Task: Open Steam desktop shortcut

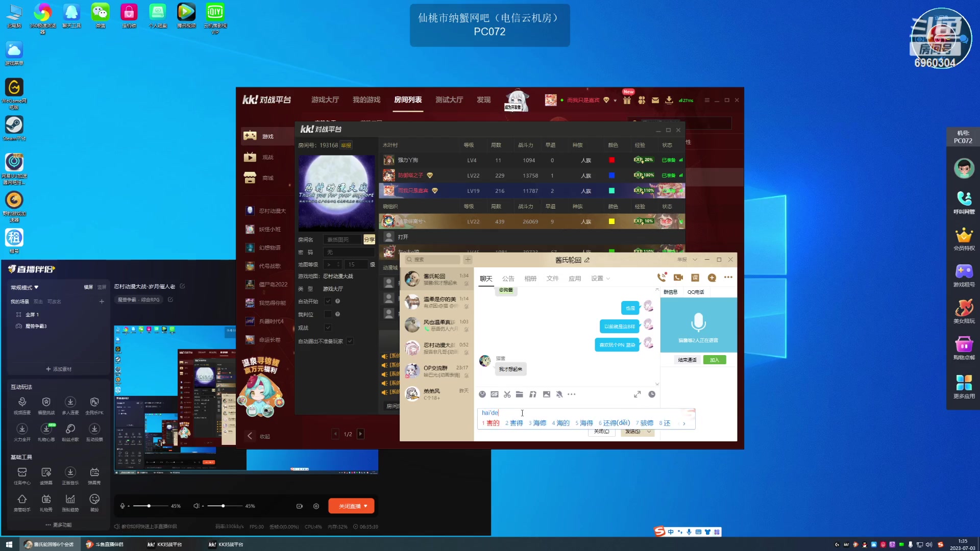Action: coord(14,128)
